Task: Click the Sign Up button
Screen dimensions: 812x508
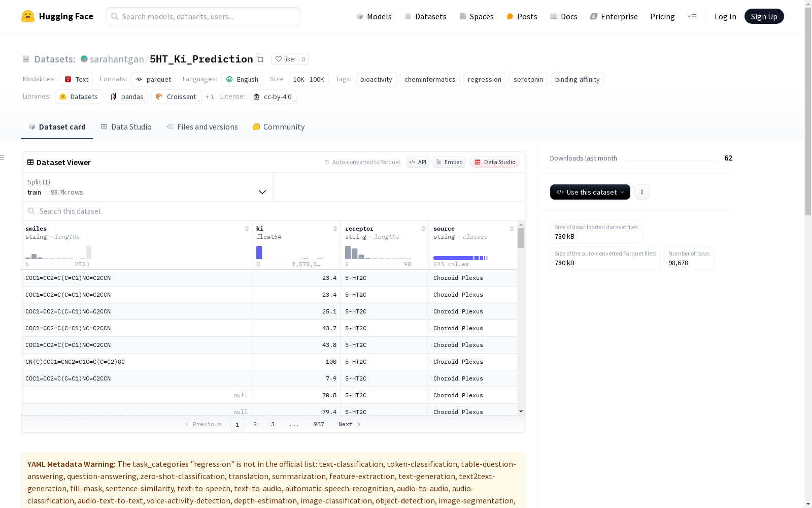Action: click(x=764, y=16)
